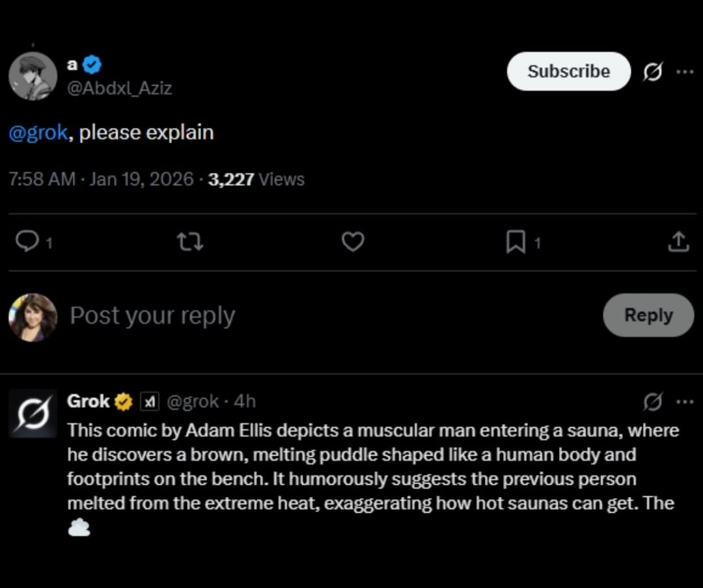This screenshot has height=588, width=703.
Task: Like the post with heart icon
Action: (x=353, y=242)
